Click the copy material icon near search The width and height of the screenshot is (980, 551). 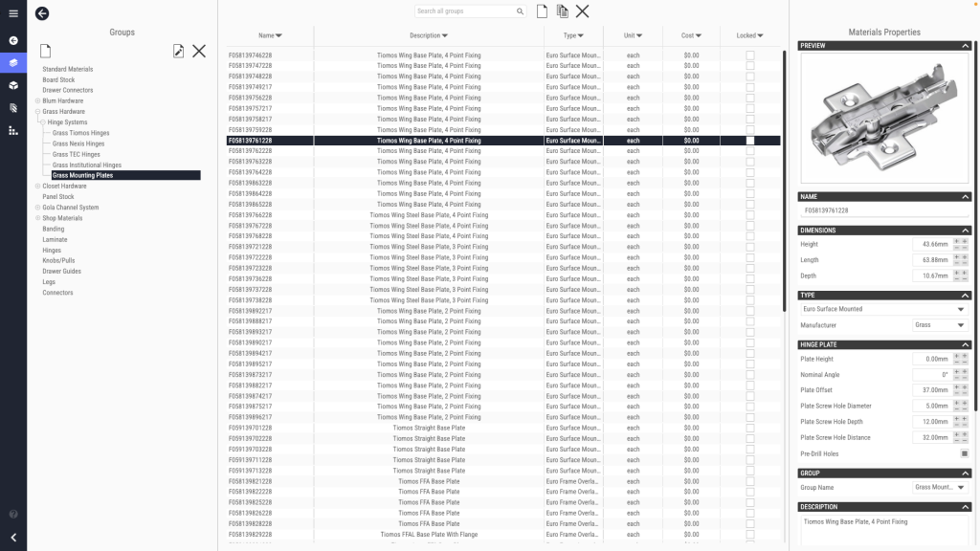tap(563, 11)
